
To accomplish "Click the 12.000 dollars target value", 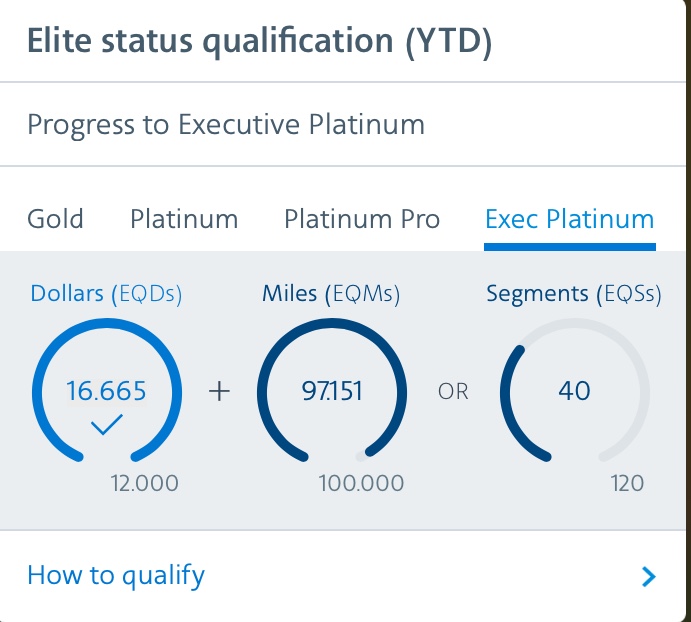I will (145, 484).
